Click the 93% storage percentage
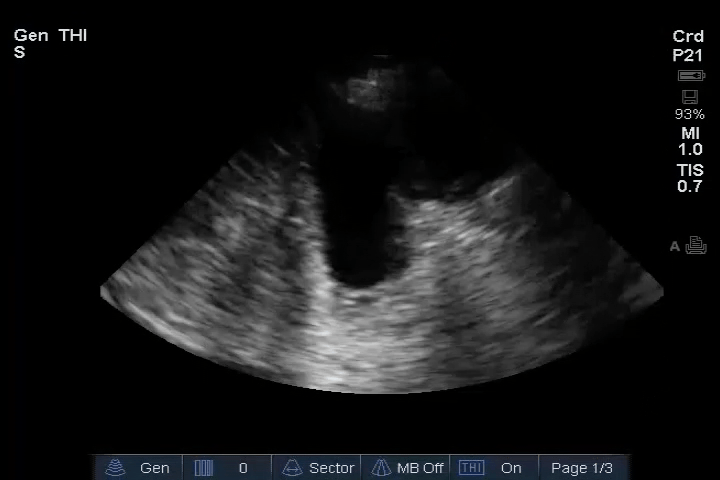This screenshot has height=480, width=720. point(689,114)
